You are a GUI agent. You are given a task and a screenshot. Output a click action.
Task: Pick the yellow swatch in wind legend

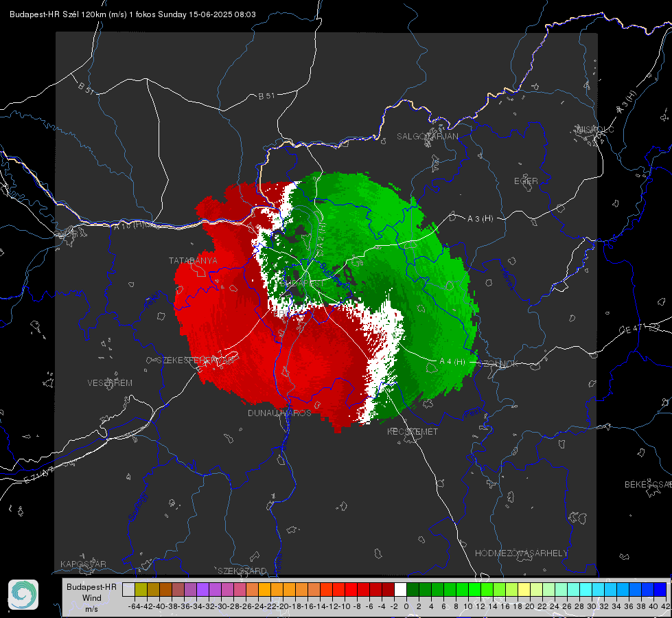tap(524, 589)
